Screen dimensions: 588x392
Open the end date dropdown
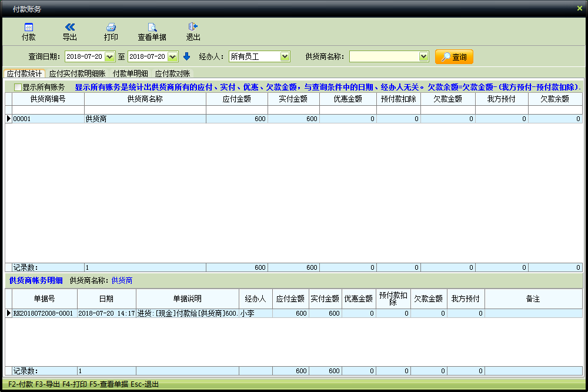172,57
